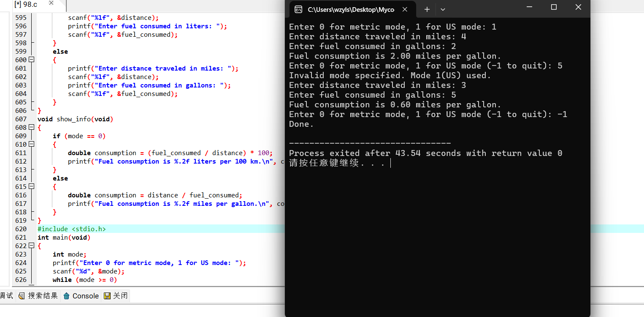The height and width of the screenshot is (317, 644).
Task: Open the 搜索结果 bottom panel tab
Action: point(38,296)
